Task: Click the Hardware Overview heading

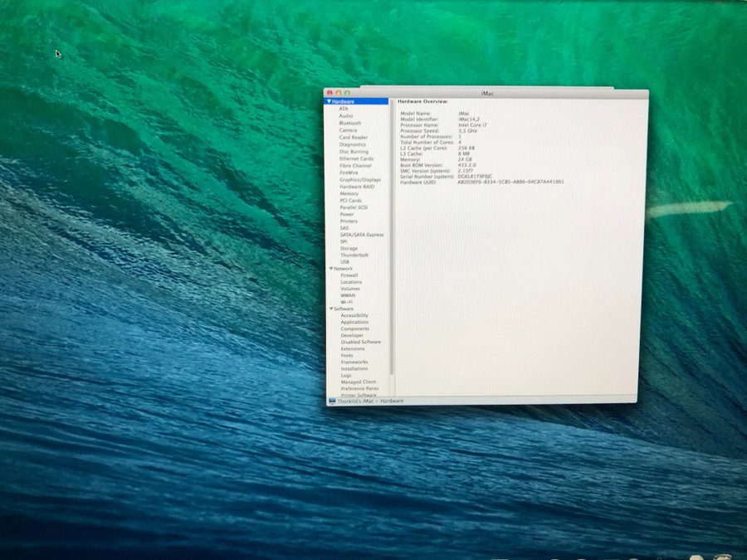Action: coord(422,101)
